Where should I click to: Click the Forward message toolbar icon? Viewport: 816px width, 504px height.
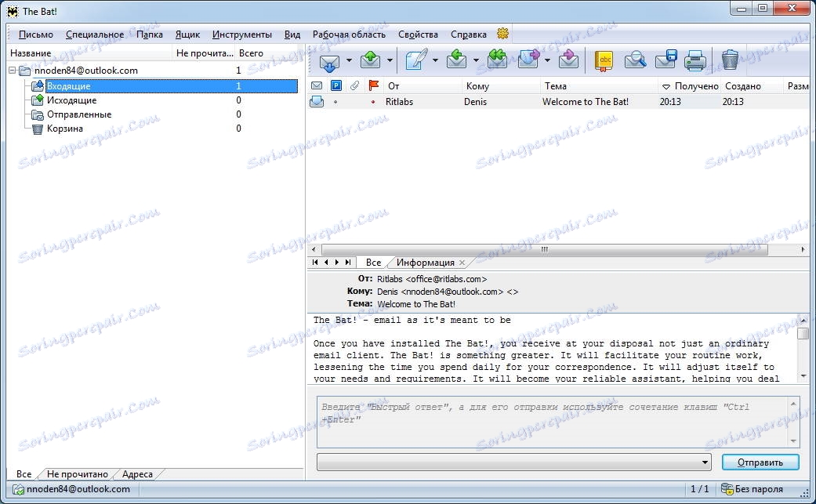tap(529, 60)
